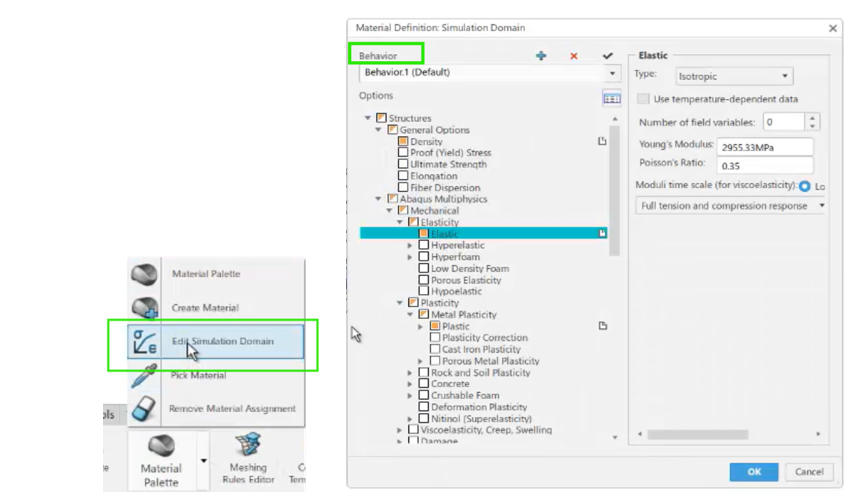Enable Proof (Yield) Stress checkbox
The width and height of the screenshot is (856, 504).
tap(403, 152)
